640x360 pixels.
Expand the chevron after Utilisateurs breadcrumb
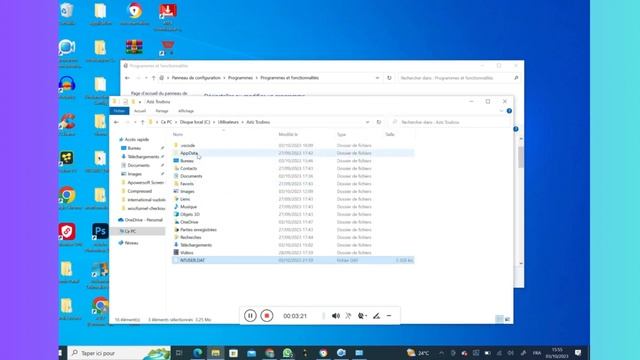tap(242, 122)
